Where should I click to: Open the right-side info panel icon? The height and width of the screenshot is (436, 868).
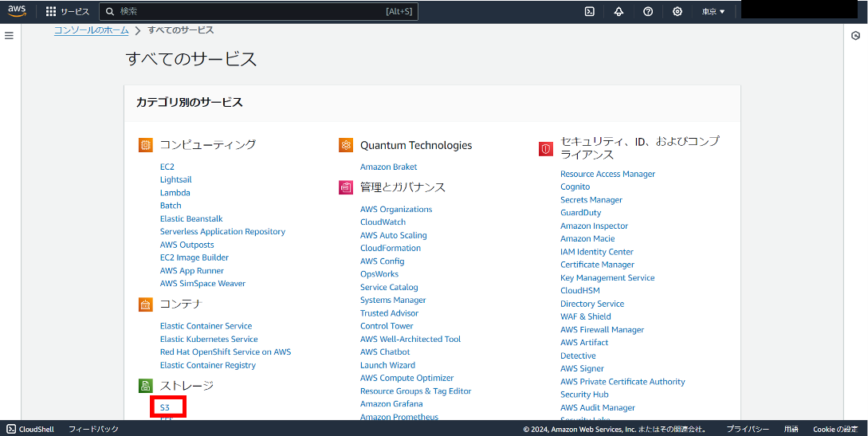(855, 36)
